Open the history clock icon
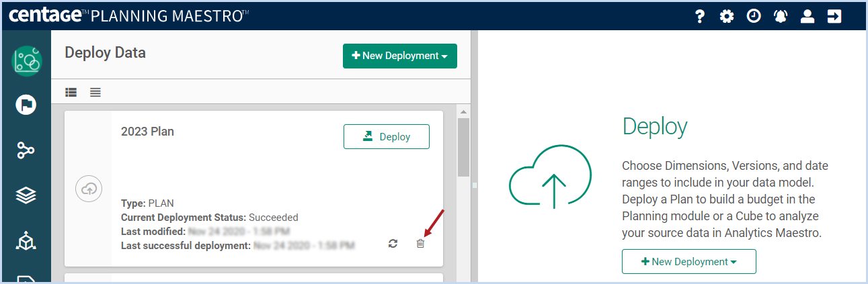The image size is (868, 284). (x=754, y=17)
